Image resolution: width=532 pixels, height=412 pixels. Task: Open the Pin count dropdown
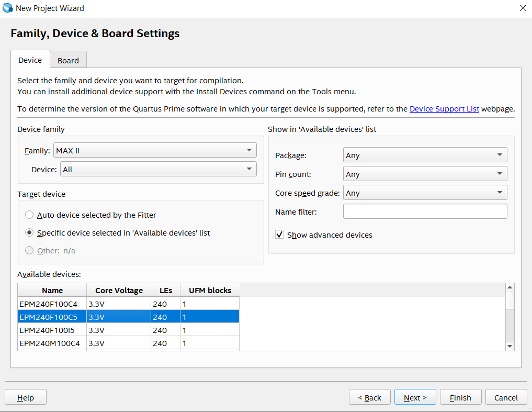point(425,174)
